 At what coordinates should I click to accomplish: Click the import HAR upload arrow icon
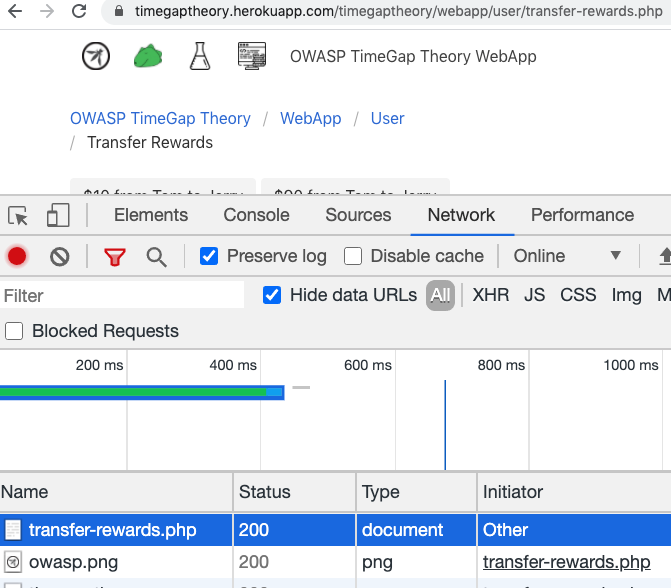[x=665, y=256]
